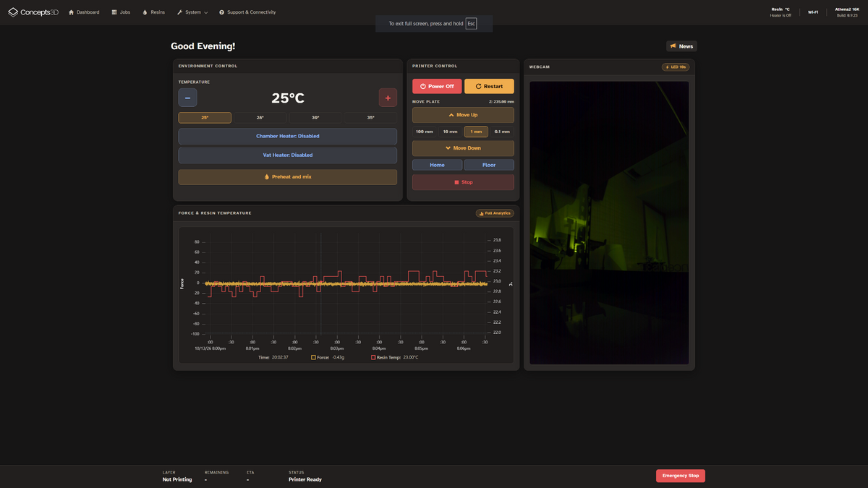Open Support & Connectivity page

pyautogui.click(x=247, y=12)
